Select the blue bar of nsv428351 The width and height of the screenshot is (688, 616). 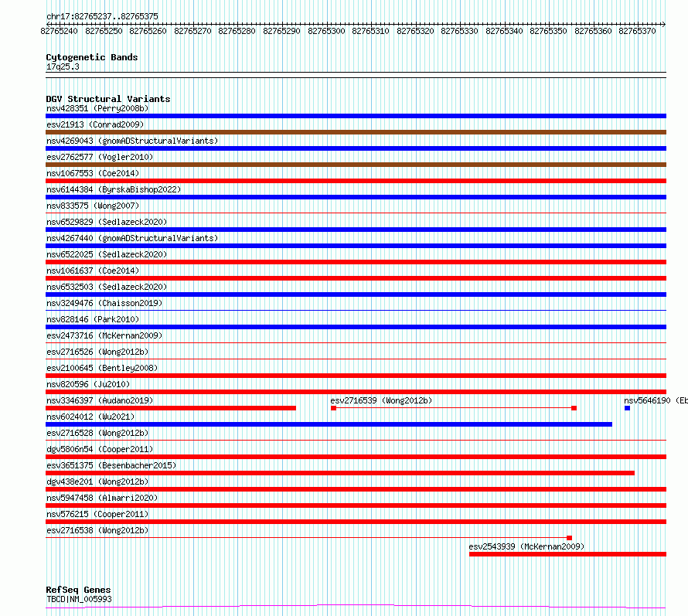tap(356, 116)
